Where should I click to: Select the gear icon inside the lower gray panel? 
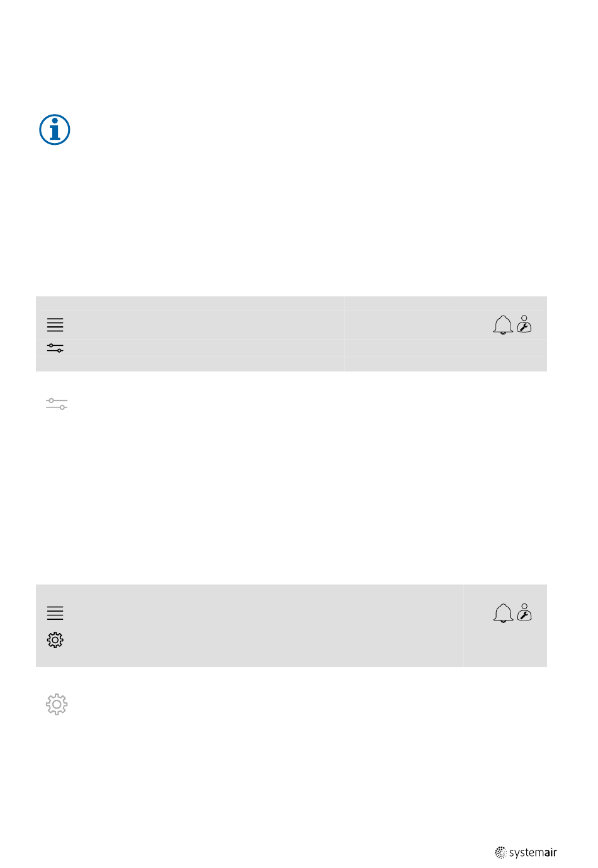tap(55, 640)
